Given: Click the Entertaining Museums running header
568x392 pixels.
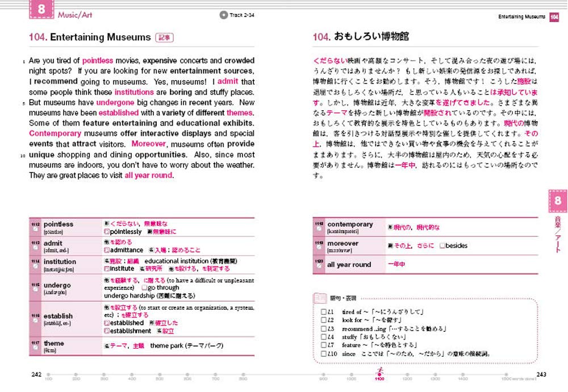Looking at the screenshot, I should click(x=521, y=16).
